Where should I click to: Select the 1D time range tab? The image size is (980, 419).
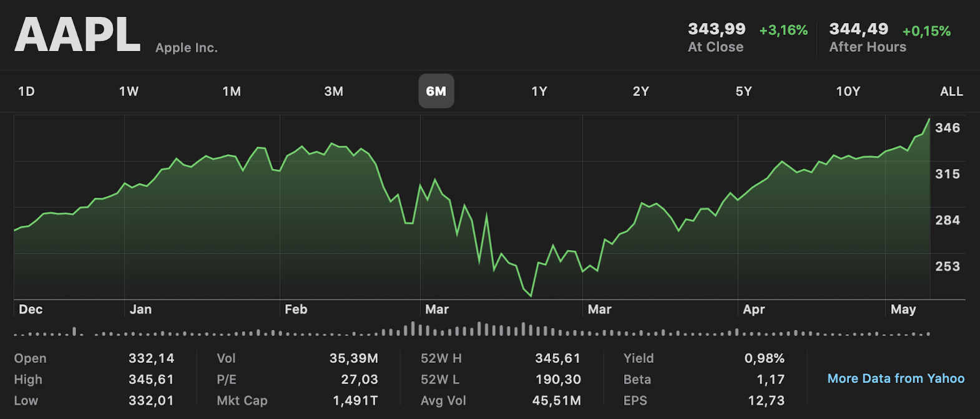[x=26, y=92]
